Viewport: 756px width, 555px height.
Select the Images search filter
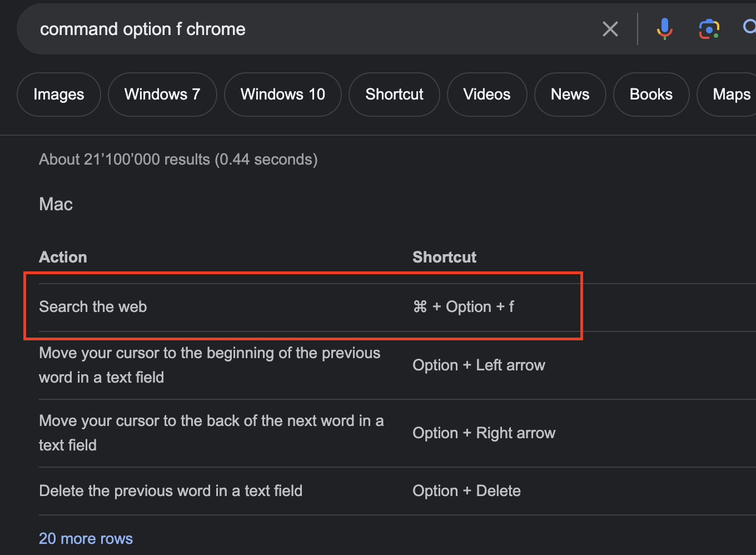[x=58, y=94]
